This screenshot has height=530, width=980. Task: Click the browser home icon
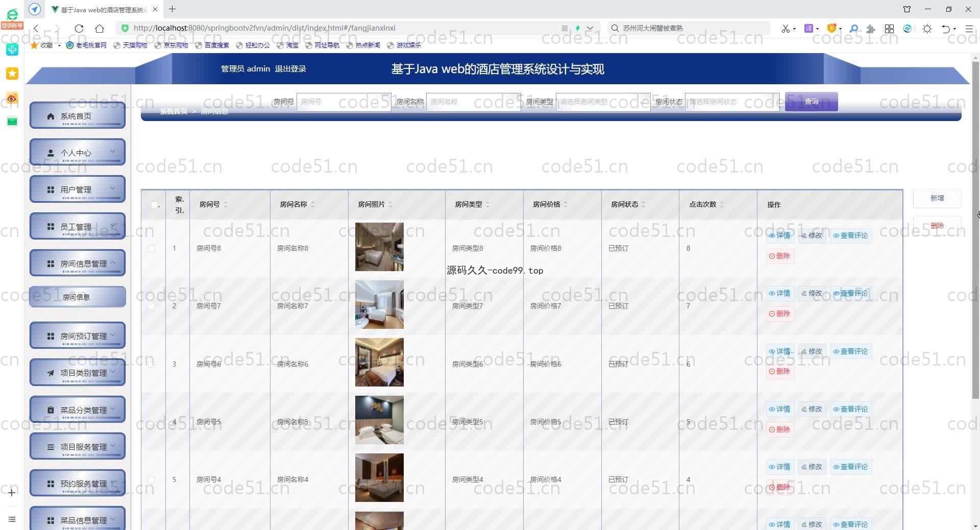pyautogui.click(x=100, y=29)
